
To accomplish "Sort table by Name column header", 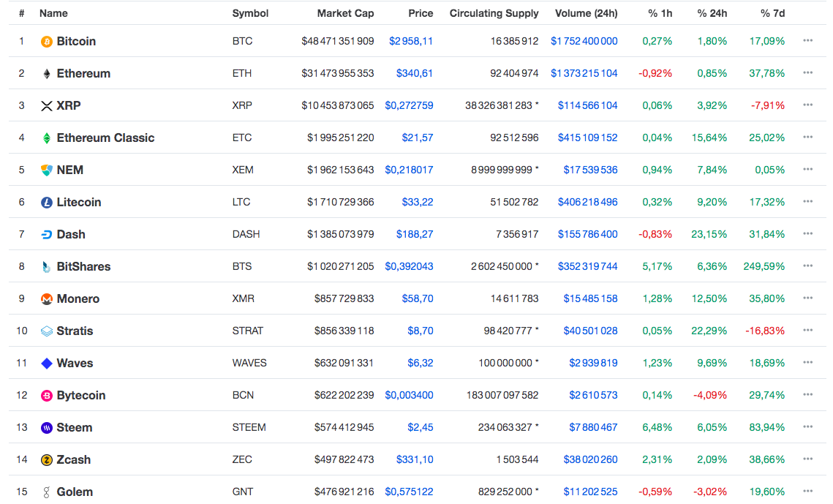I will point(53,13).
